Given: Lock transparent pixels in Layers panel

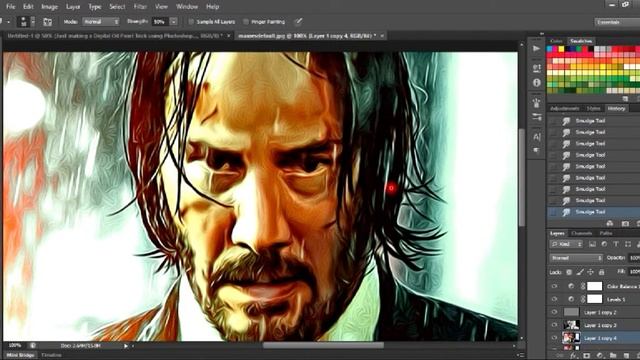Looking at the screenshot, I should (x=569, y=272).
